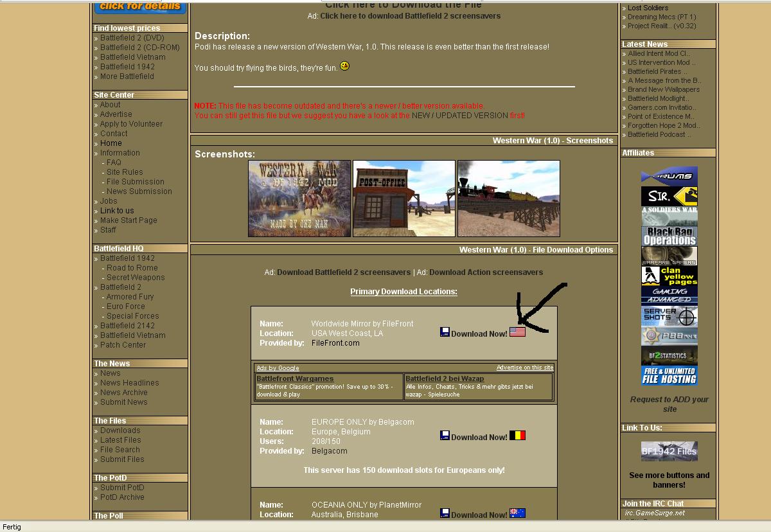Click Download Now for PlanetMirror Oceania
This screenshot has height=532, width=771.
(x=479, y=515)
